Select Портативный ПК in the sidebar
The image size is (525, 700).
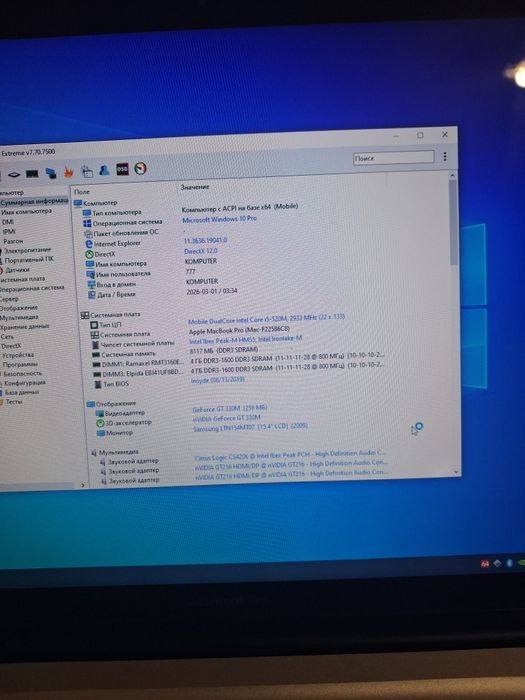pyautogui.click(x=29, y=260)
